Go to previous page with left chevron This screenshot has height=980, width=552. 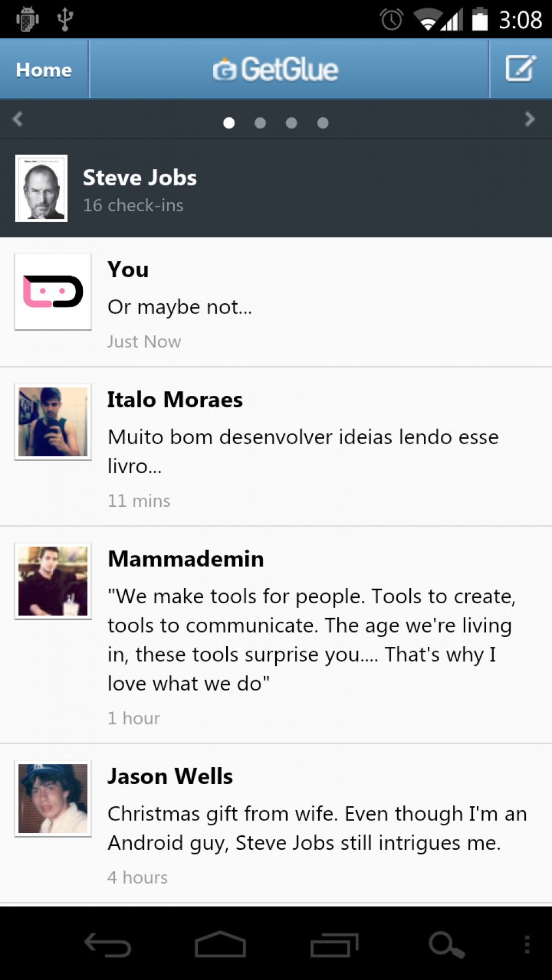[17, 119]
